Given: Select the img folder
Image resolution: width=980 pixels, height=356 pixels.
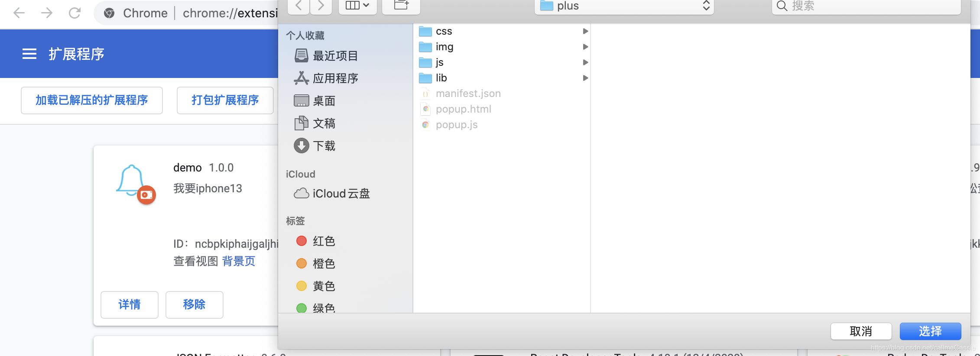Looking at the screenshot, I should (x=436, y=47).
